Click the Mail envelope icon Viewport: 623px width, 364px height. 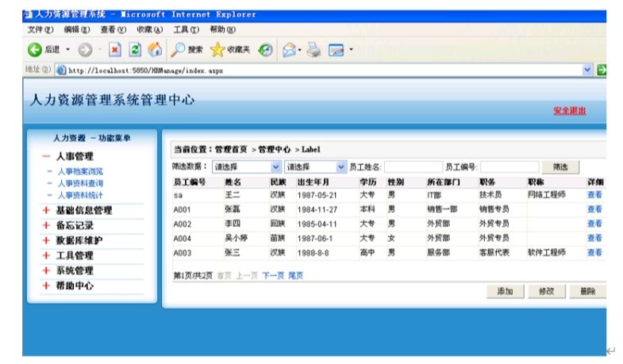[x=289, y=50]
